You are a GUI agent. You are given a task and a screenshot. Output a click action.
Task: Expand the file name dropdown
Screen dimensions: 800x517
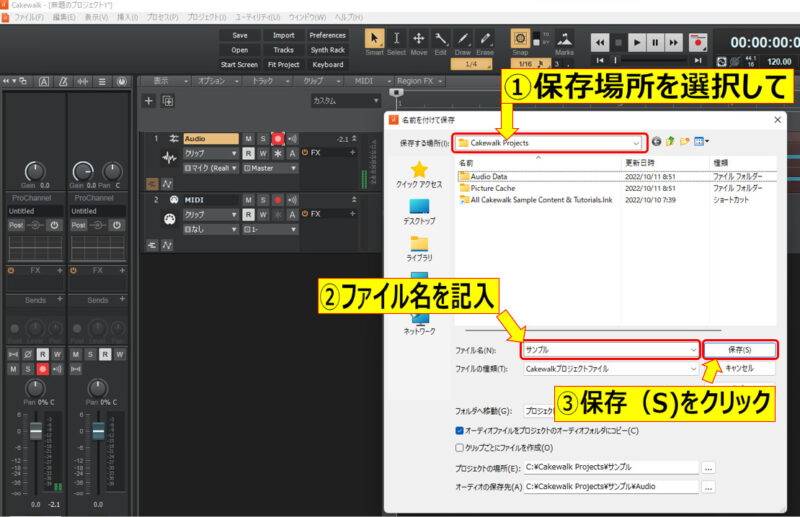tap(693, 350)
